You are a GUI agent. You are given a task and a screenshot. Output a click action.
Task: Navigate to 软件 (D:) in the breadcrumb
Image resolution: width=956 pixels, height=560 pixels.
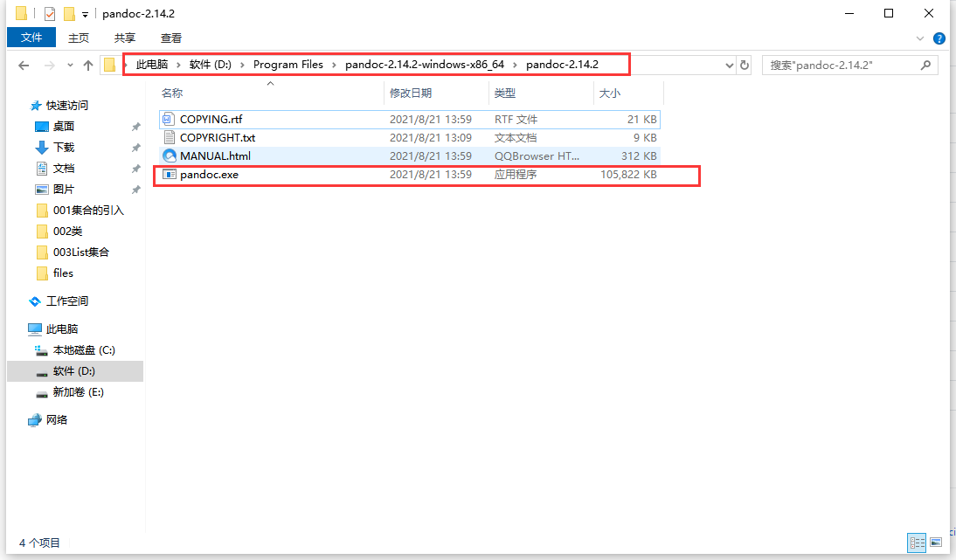211,65
